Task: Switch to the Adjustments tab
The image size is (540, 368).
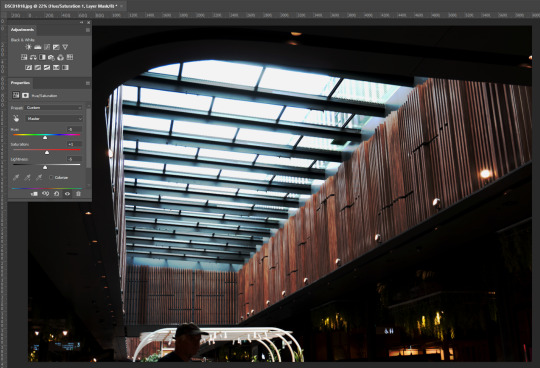Action: (x=22, y=30)
